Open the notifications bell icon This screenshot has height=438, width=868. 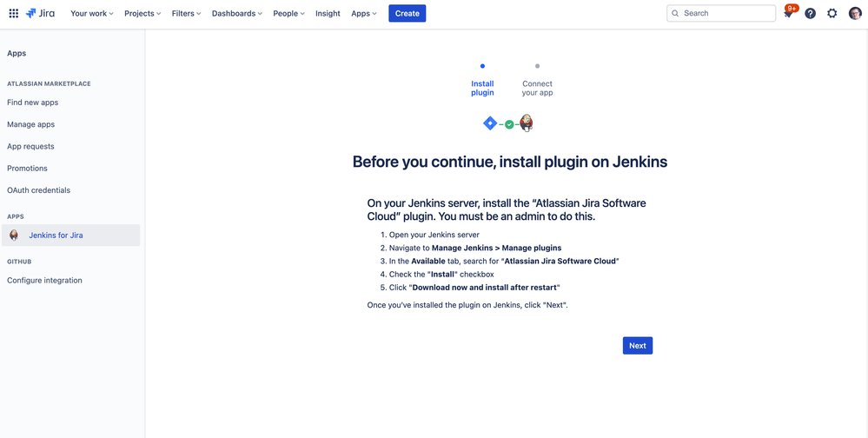pos(788,13)
